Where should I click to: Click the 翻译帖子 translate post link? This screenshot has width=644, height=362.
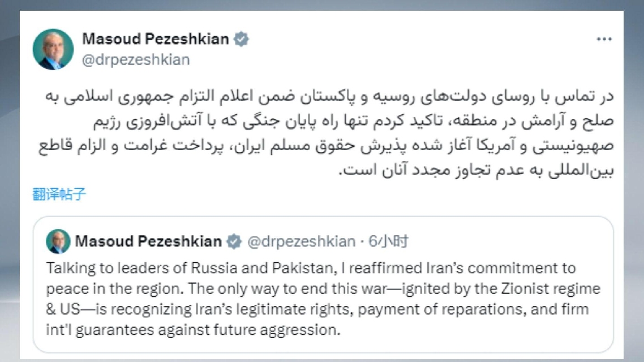pos(59,195)
